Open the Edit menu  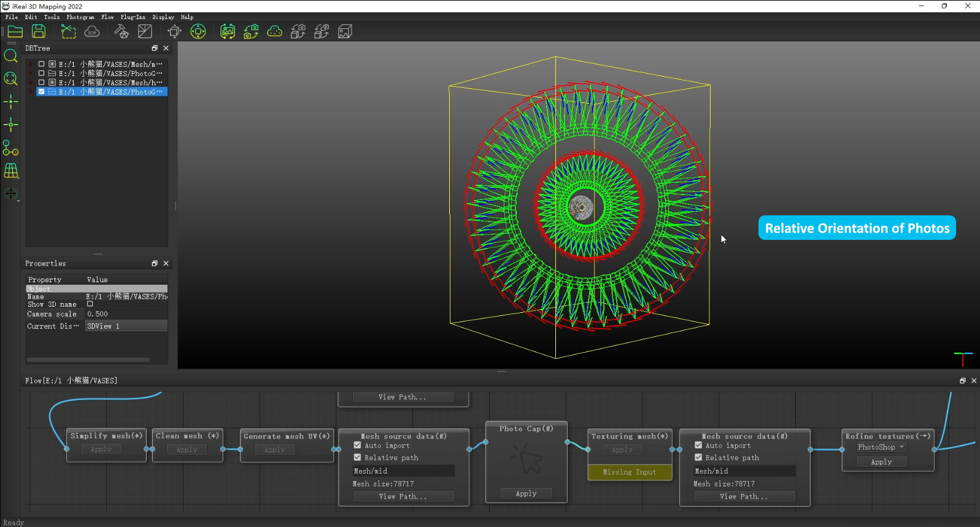tap(31, 17)
